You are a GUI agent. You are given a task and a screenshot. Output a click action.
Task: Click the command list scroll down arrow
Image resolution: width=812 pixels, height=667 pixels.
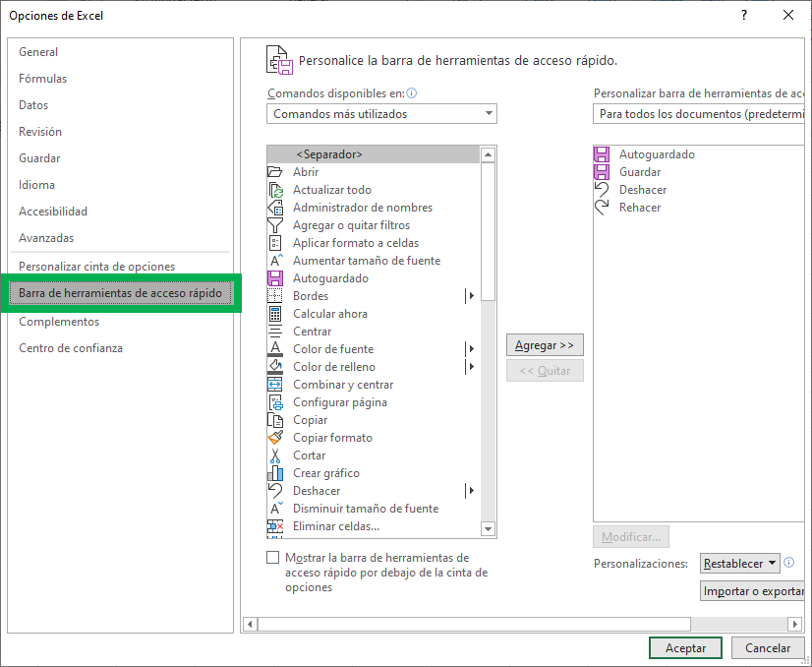point(488,528)
